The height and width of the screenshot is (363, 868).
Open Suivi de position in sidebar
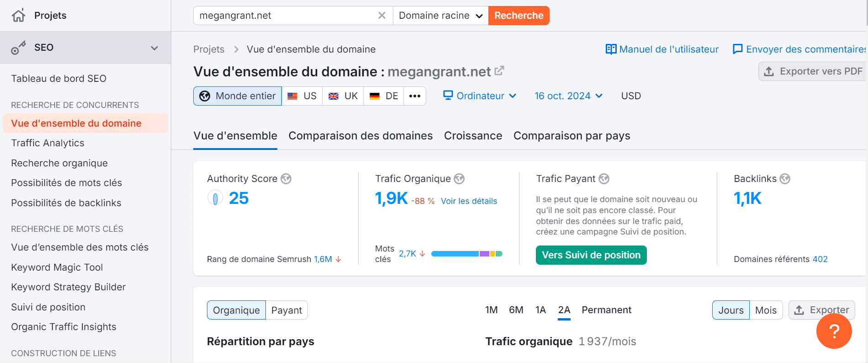(48, 307)
